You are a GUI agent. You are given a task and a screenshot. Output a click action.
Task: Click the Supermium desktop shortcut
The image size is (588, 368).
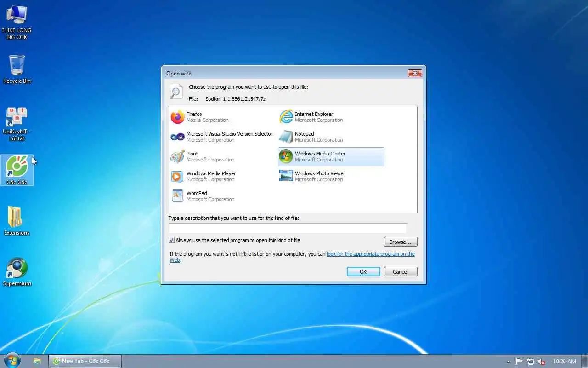(x=17, y=272)
